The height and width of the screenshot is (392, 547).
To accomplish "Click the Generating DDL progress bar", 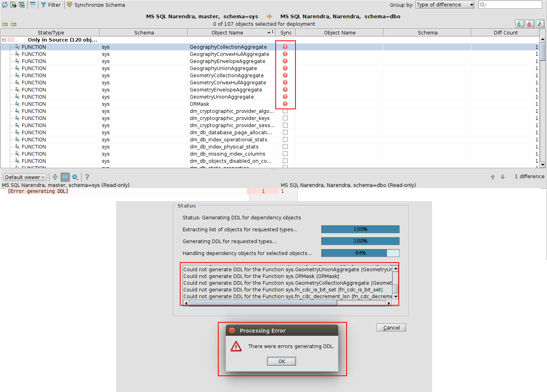I will coord(360,241).
